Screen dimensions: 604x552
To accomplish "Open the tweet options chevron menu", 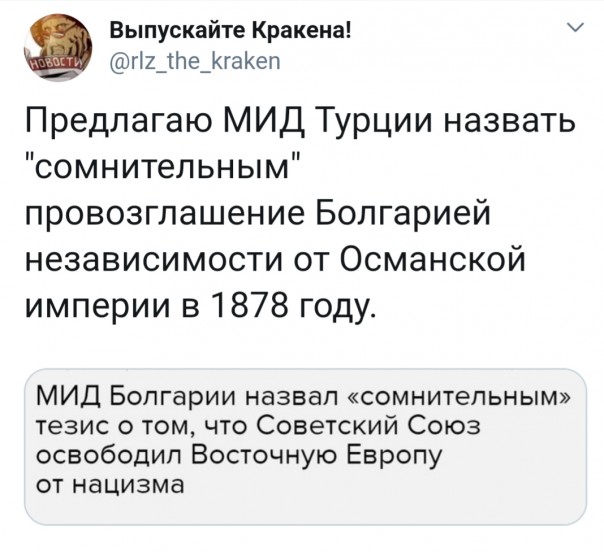I will pos(574,29).
